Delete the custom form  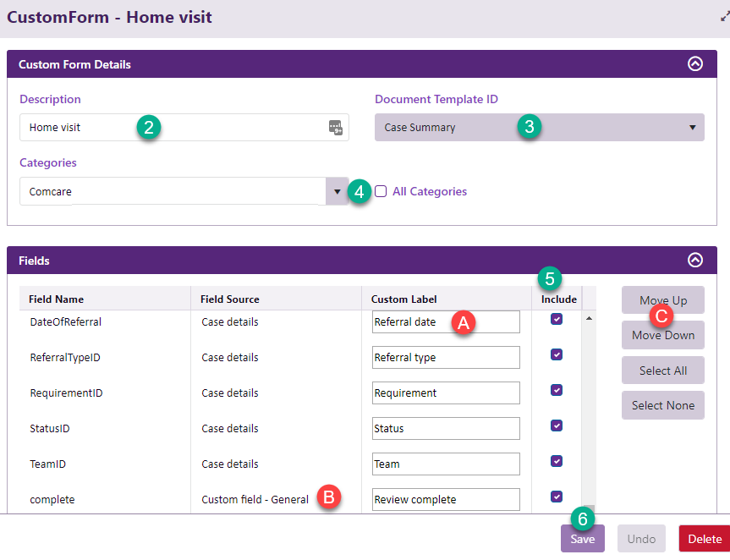point(704,539)
